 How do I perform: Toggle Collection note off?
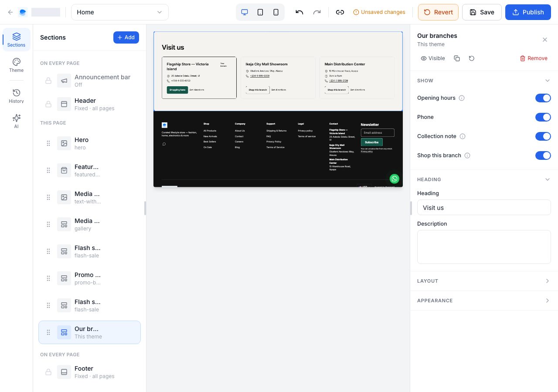coord(543,136)
